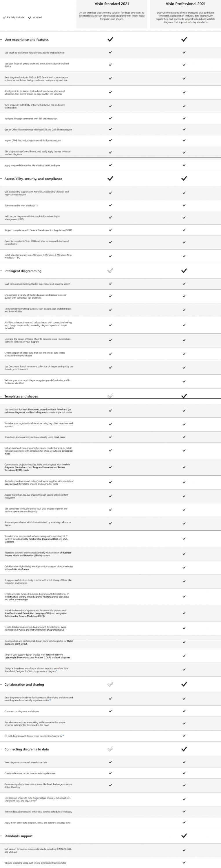Click the Visio Professional 2021 column header
The image size is (221, 868).
pyautogui.click(x=186, y=4)
